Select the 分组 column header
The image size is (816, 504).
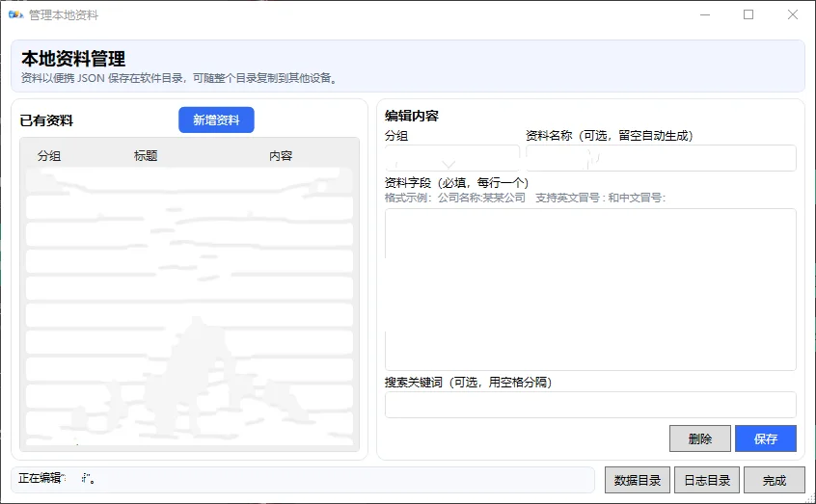click(x=49, y=155)
